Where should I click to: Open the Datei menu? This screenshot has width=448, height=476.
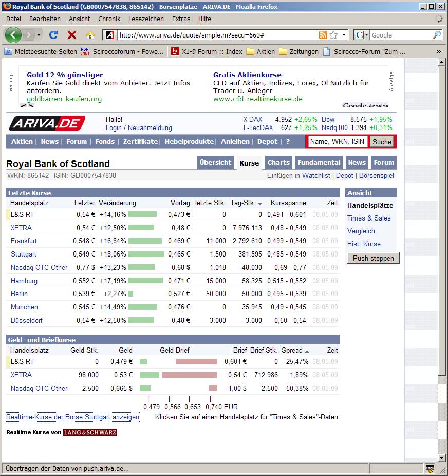(14, 19)
